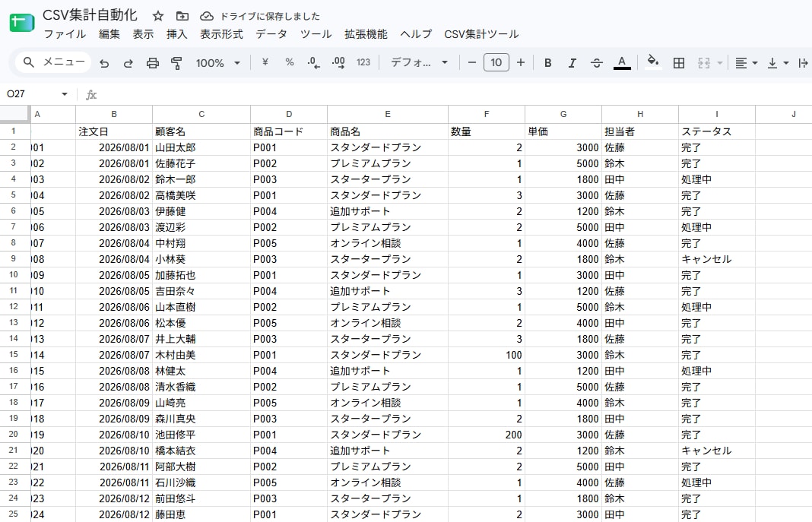Open the 拡張機能 menu

(x=366, y=34)
